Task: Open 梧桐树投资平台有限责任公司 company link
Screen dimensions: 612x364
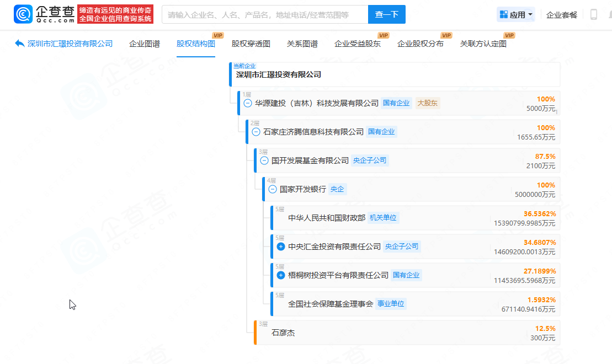Action: pyautogui.click(x=338, y=275)
